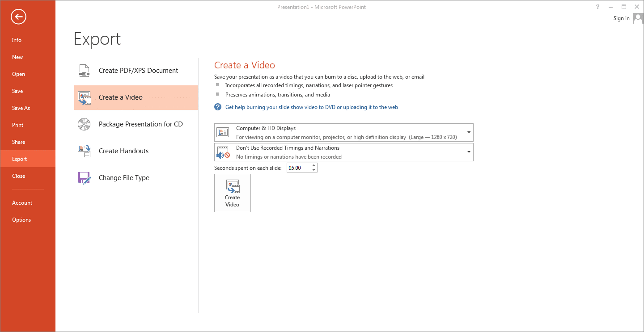Click the user account avatar icon
644x332 pixels.
click(x=638, y=18)
